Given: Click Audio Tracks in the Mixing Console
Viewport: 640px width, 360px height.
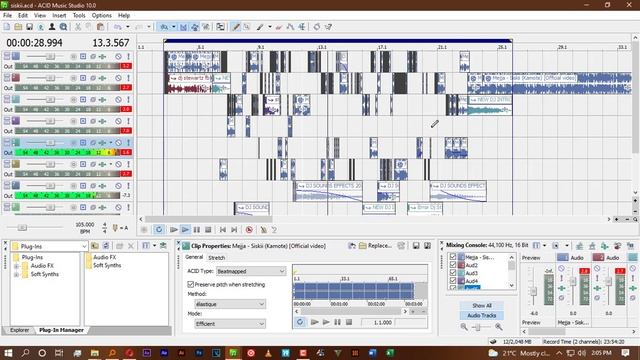Looking at the screenshot, I should click(x=482, y=315).
